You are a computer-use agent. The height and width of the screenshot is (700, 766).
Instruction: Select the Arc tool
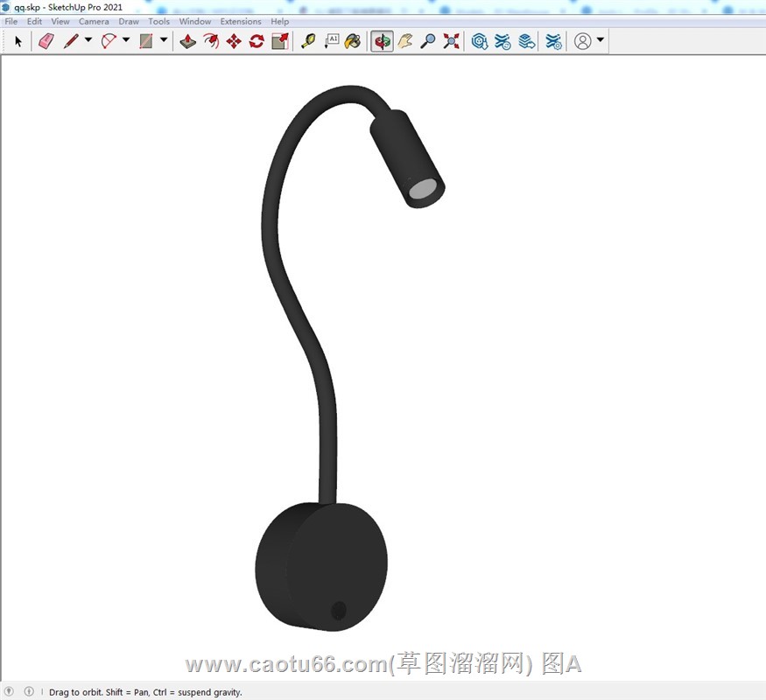click(109, 41)
